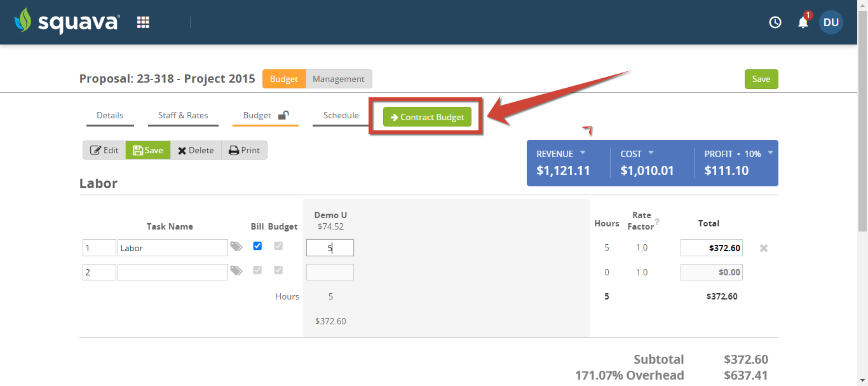Switch to the Staff & Rates tab
Viewport: 868px width, 386px height.
183,115
